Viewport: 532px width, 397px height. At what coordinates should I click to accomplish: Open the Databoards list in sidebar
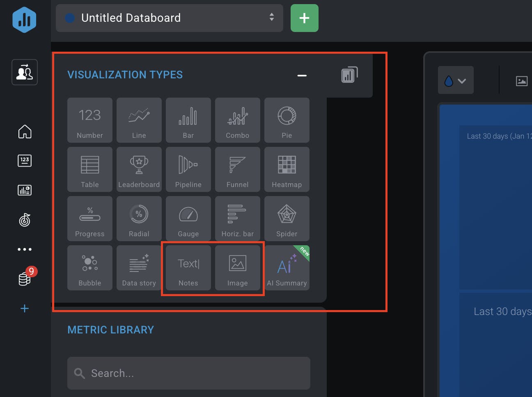coord(25,190)
